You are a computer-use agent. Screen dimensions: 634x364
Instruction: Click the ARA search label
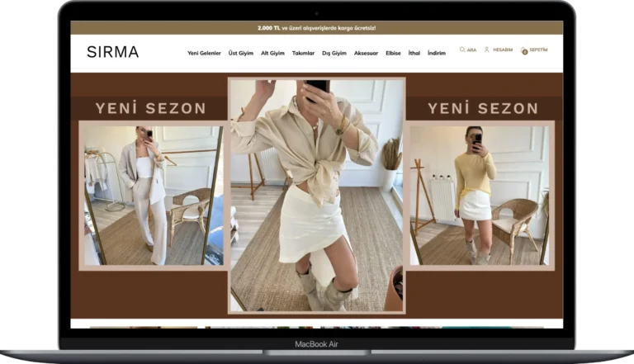471,50
